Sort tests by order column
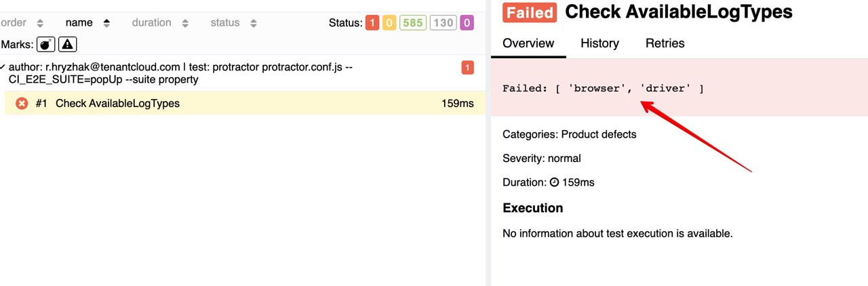This screenshot has height=286, width=868. pyautogui.click(x=22, y=23)
